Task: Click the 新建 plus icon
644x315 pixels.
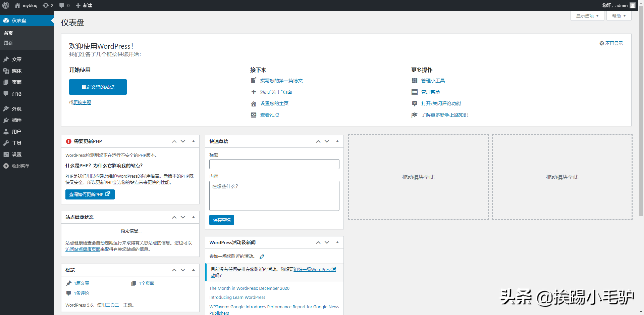Action: [78, 5]
